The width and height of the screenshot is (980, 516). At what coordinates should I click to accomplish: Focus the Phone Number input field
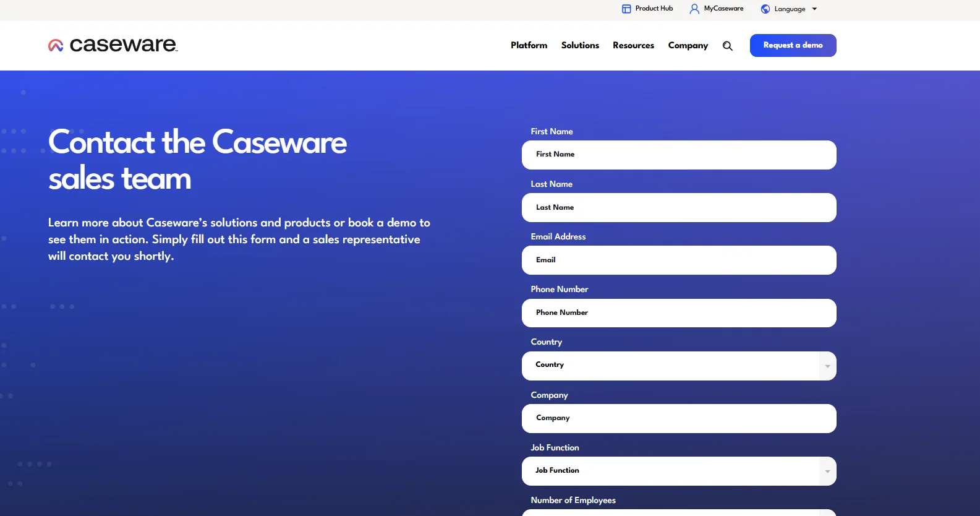click(x=679, y=313)
